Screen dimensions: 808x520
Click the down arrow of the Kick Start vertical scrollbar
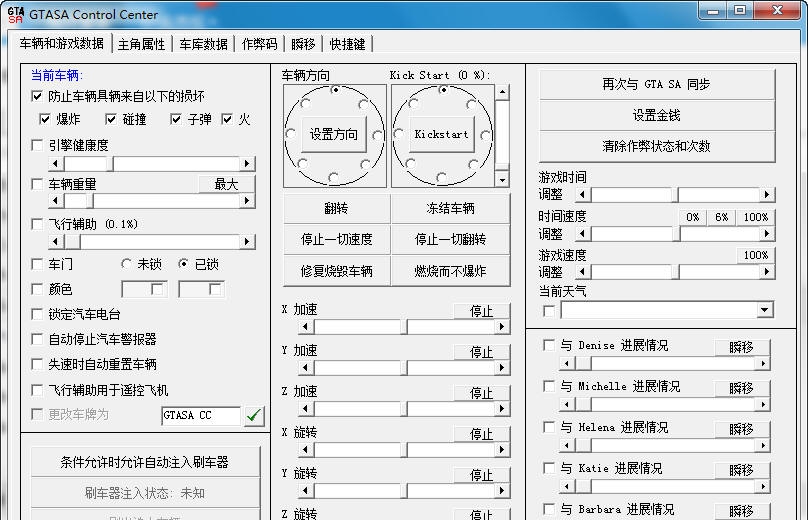click(x=502, y=180)
